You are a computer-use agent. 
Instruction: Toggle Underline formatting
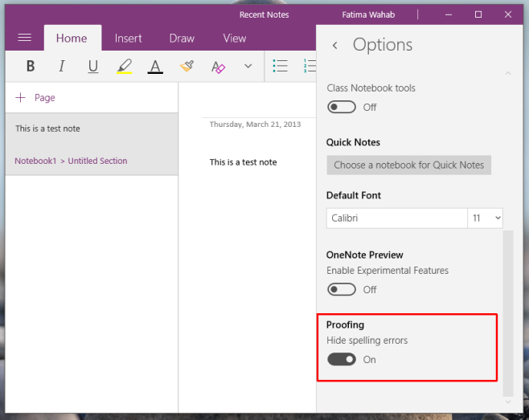(92, 66)
